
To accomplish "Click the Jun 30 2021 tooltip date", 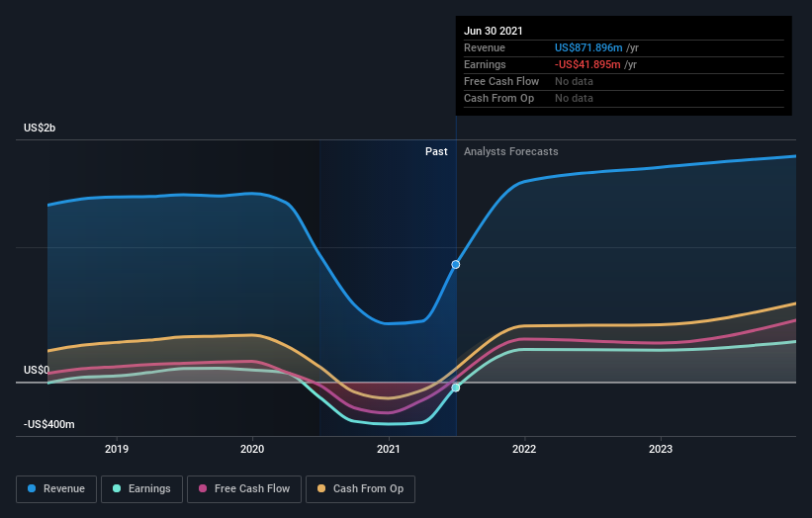I will pos(493,31).
